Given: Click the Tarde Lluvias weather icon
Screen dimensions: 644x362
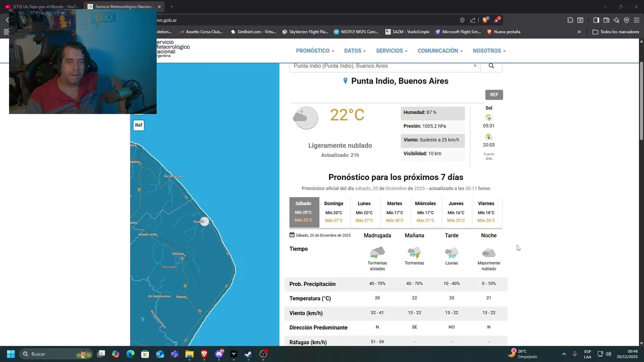Looking at the screenshot, I should click(x=452, y=252).
